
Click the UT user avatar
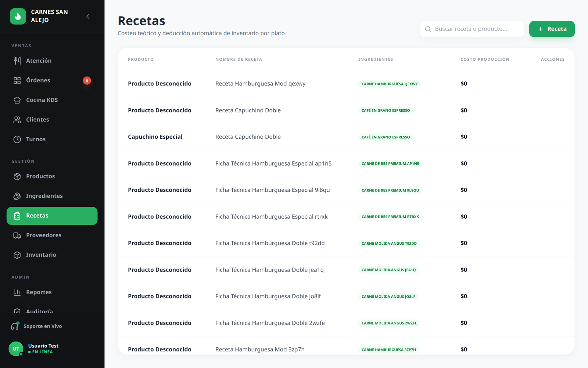(x=16, y=349)
